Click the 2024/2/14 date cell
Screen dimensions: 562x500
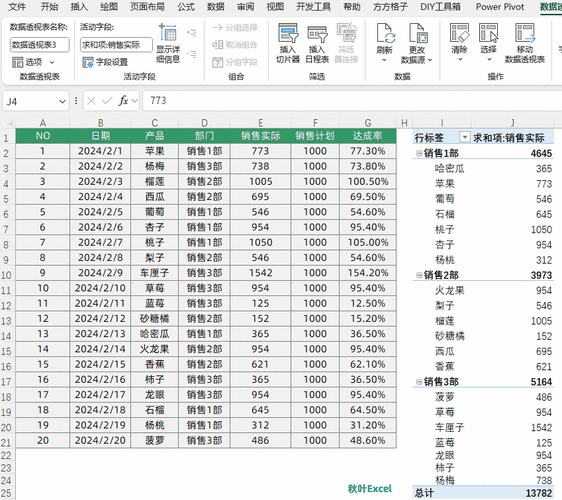pyautogui.click(x=100, y=349)
